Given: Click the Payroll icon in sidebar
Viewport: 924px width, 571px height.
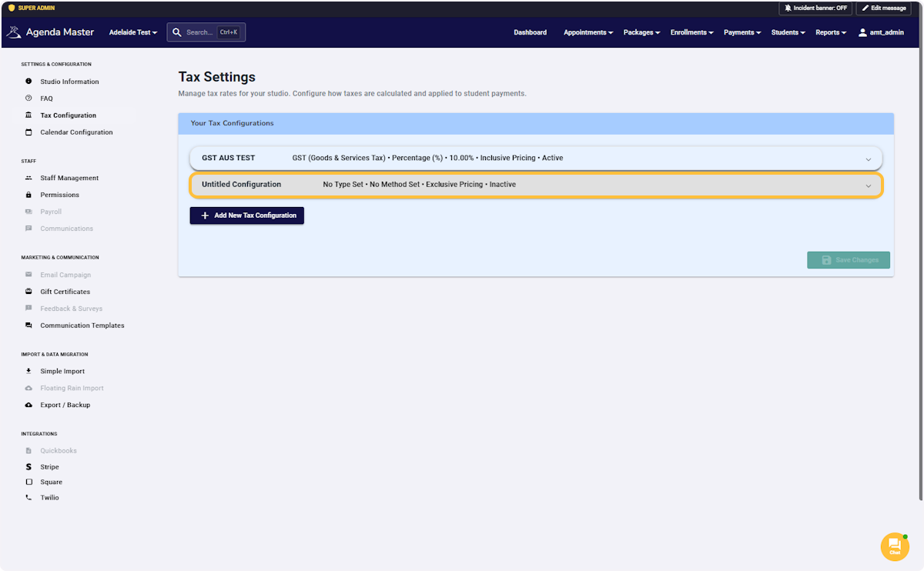Looking at the screenshot, I should [28, 212].
